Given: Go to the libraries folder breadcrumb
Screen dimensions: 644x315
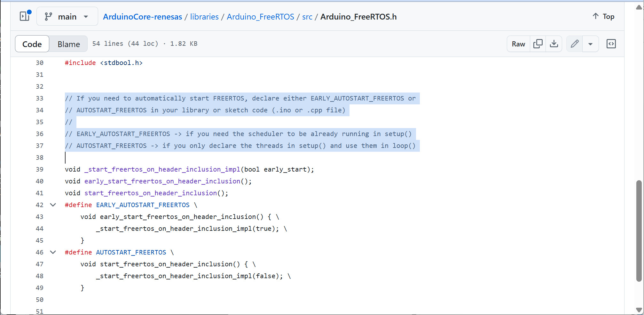Looking at the screenshot, I should tap(204, 17).
